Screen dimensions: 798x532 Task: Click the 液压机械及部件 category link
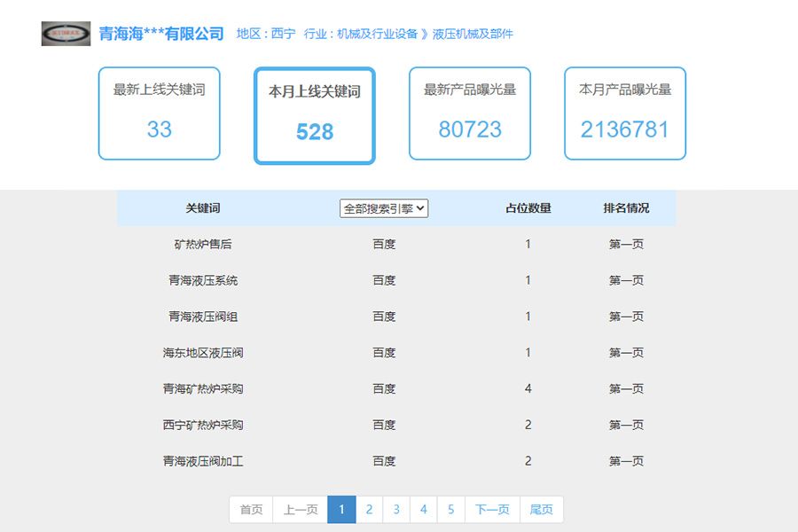coord(473,33)
